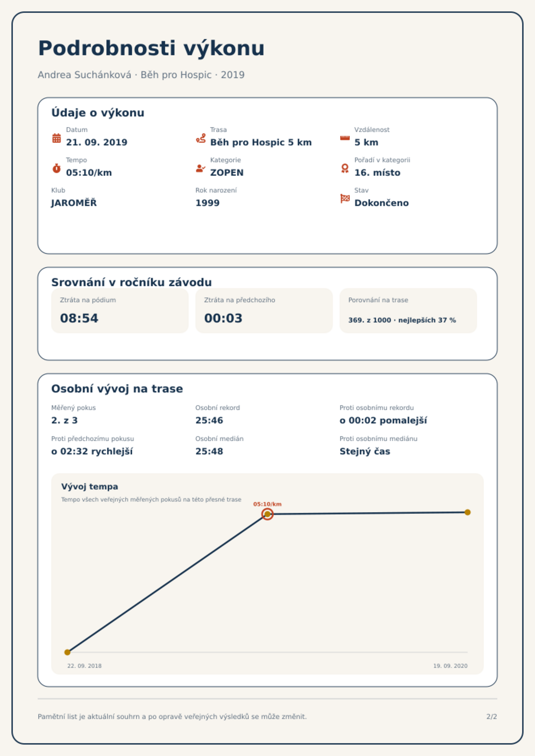
Task: Select the first chart point dated 22. 09. 2018
Action: (67, 652)
